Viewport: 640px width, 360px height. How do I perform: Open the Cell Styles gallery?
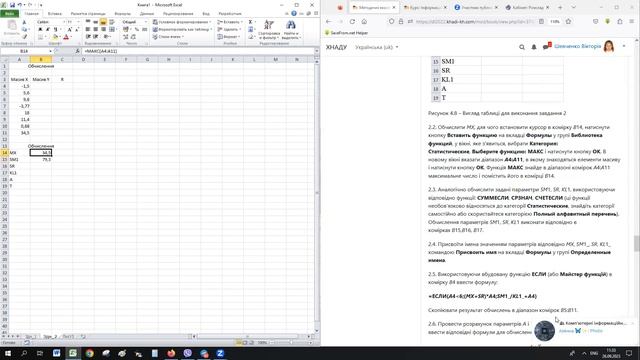tap(167, 37)
